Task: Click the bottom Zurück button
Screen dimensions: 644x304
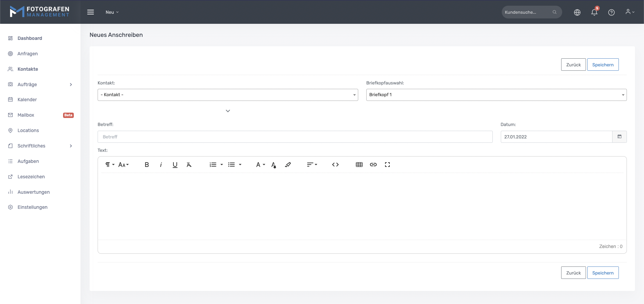Action: (x=573, y=273)
